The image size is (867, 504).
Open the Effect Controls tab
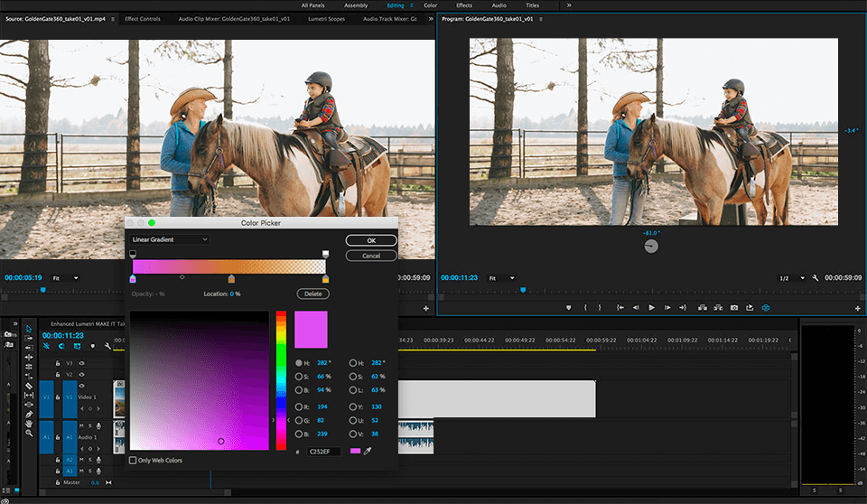pyautogui.click(x=143, y=19)
